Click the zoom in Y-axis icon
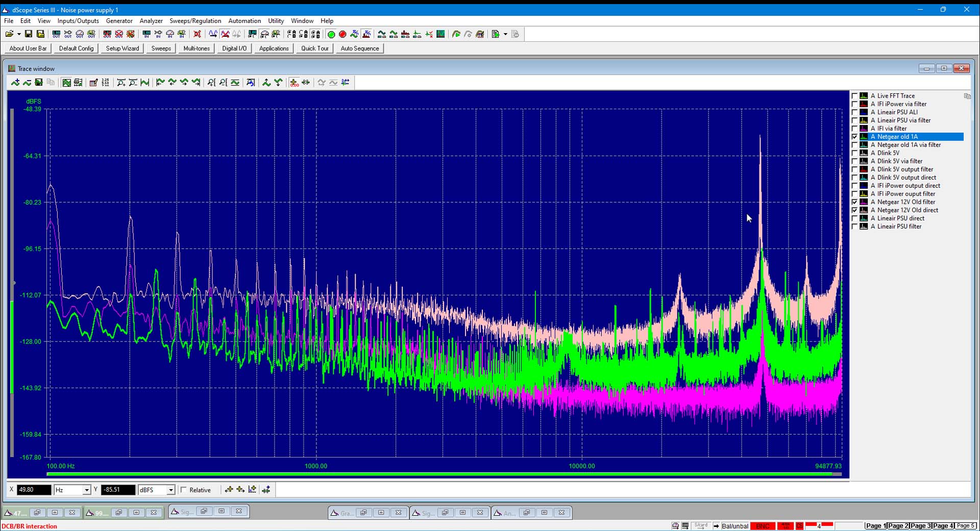 click(x=211, y=82)
